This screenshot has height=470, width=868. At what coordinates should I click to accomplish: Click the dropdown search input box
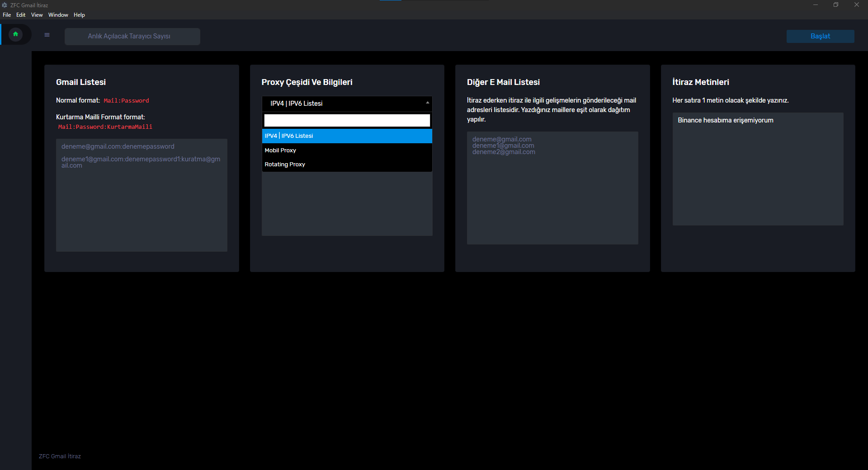click(x=347, y=120)
